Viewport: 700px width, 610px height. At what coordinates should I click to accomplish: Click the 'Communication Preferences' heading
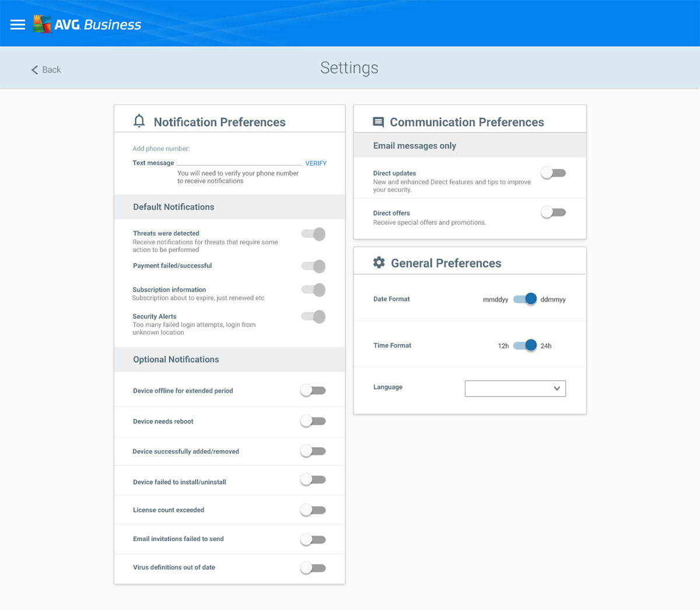click(467, 122)
